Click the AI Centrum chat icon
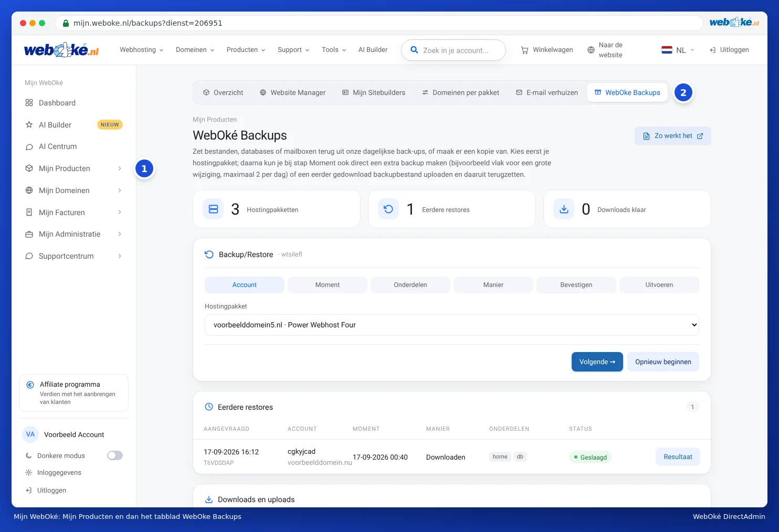 pyautogui.click(x=29, y=147)
